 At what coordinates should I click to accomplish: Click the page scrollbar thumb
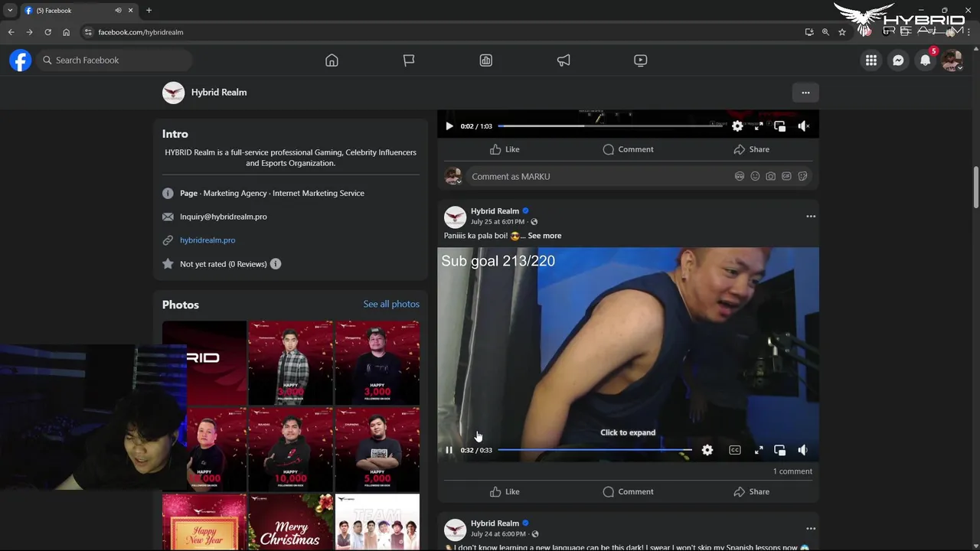click(976, 187)
